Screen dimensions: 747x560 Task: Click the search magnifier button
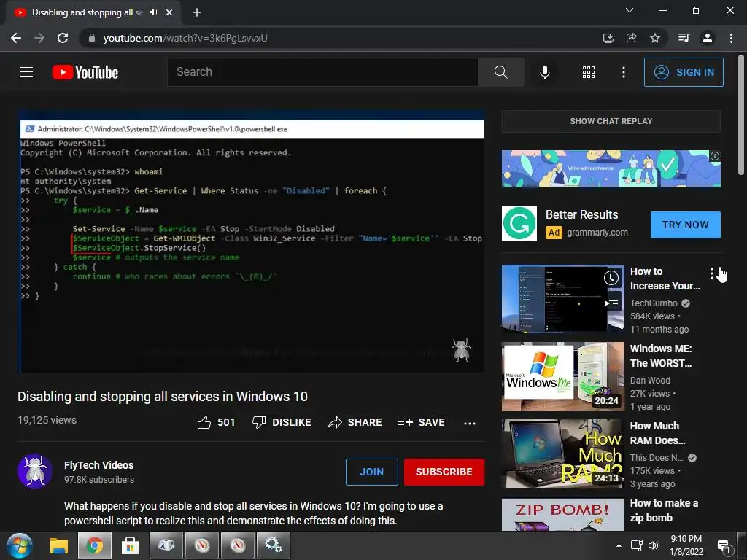pos(500,72)
